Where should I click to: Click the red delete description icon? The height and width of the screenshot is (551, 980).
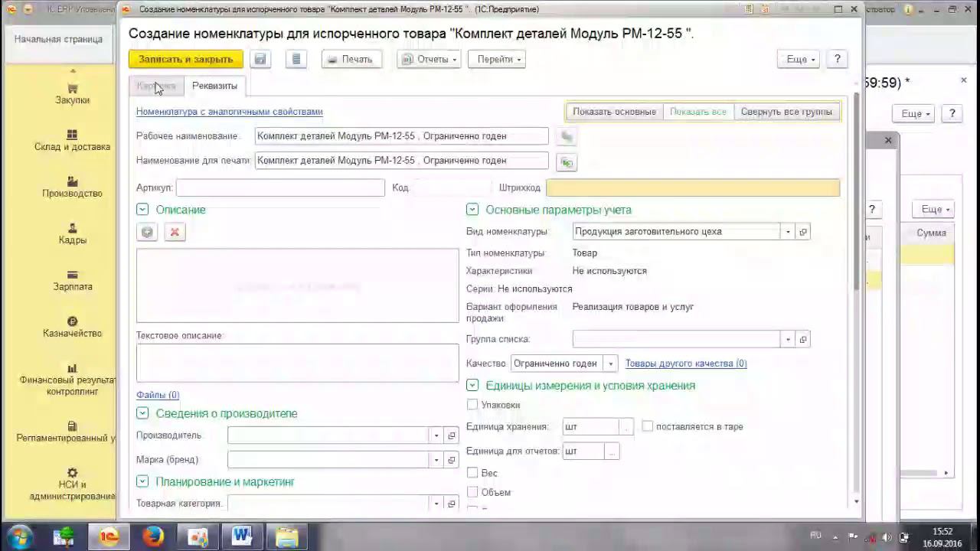pyautogui.click(x=175, y=232)
